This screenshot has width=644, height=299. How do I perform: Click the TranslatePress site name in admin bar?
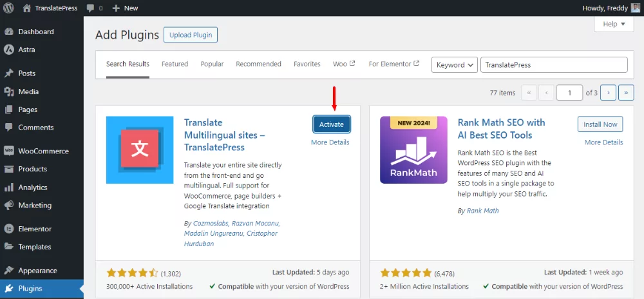tap(56, 8)
